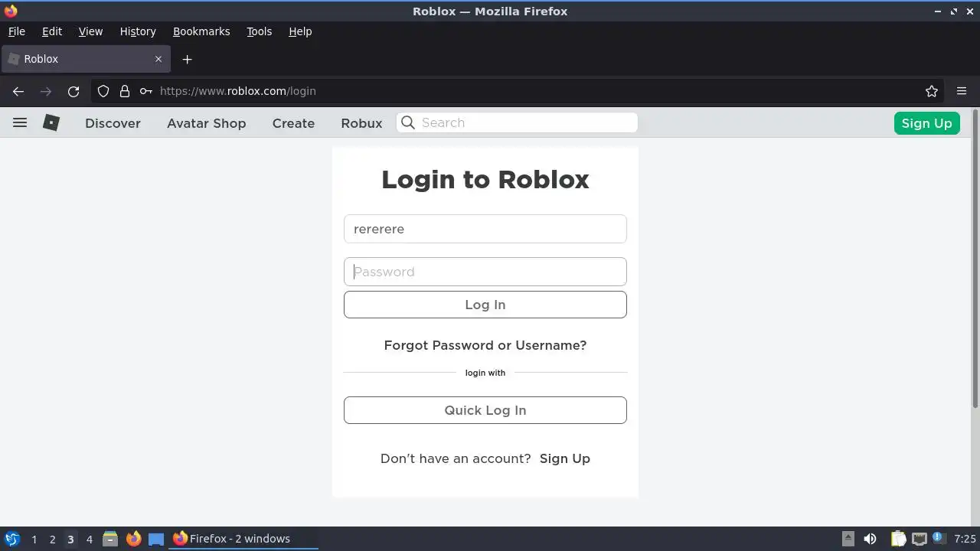
Task: Click the notification tray icon with badge
Action: pyautogui.click(x=938, y=539)
